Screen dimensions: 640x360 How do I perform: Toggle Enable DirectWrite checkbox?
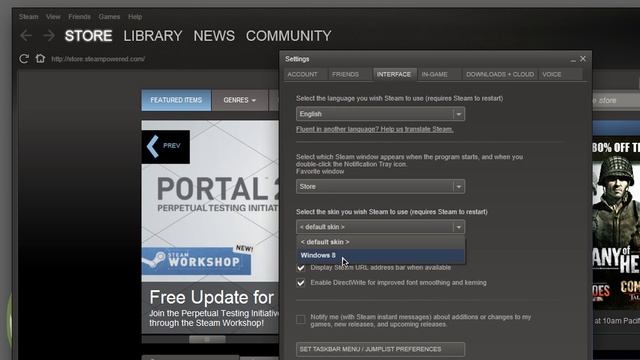301,282
